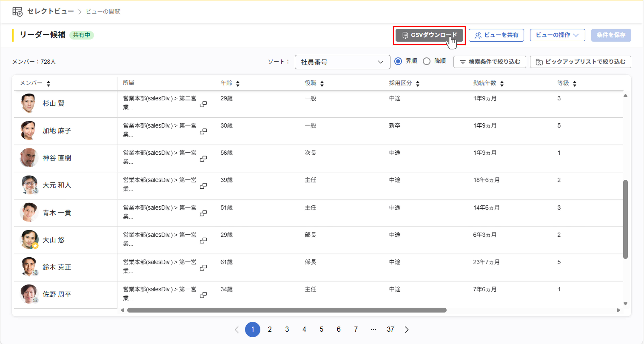Sort by 等級 column arrows
644x344 pixels.
tap(574, 84)
